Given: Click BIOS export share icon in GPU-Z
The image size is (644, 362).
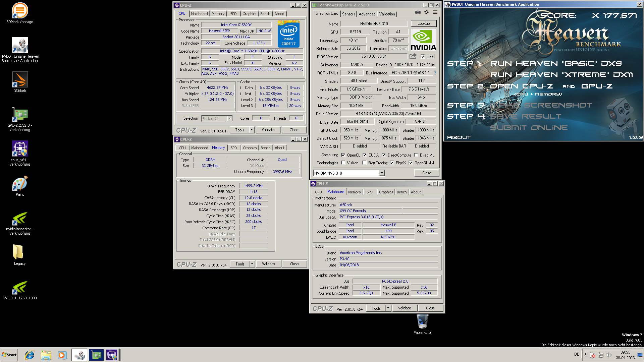Looking at the screenshot, I should [413, 56].
